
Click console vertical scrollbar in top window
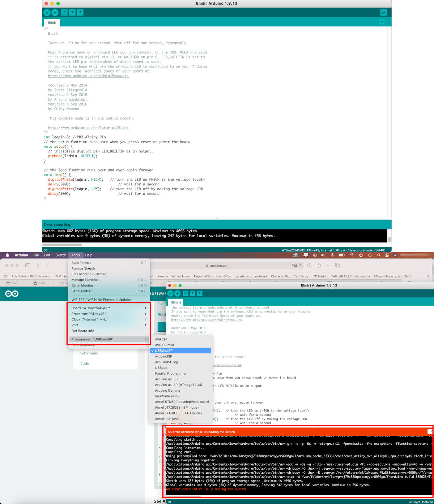(389, 239)
